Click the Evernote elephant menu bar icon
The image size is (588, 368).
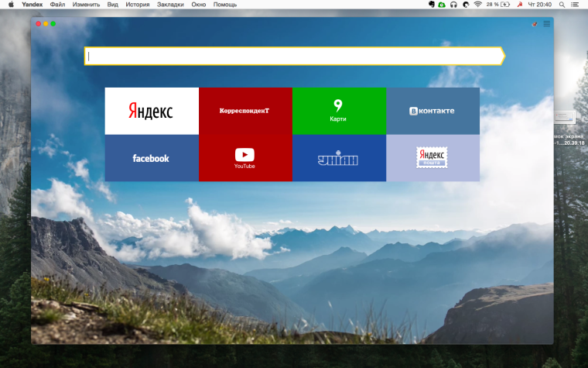tap(431, 5)
